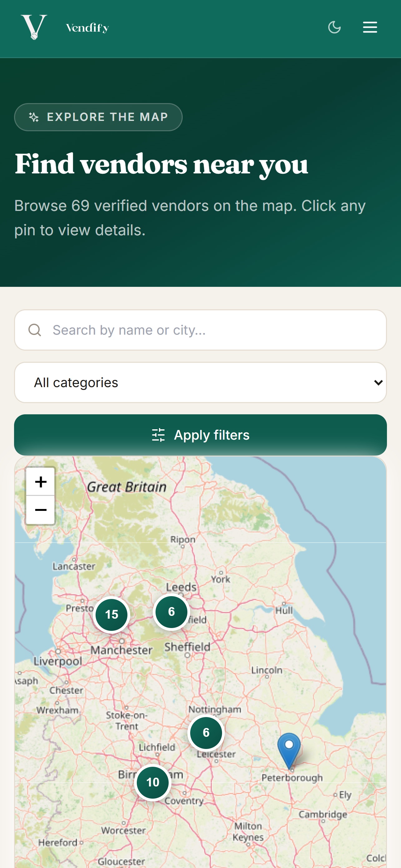401x868 pixels.
Task: Open the All categories dropdown
Action: pos(200,382)
